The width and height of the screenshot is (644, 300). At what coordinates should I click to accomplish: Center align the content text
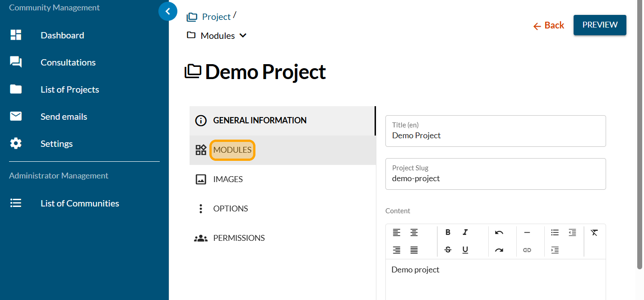tap(413, 232)
